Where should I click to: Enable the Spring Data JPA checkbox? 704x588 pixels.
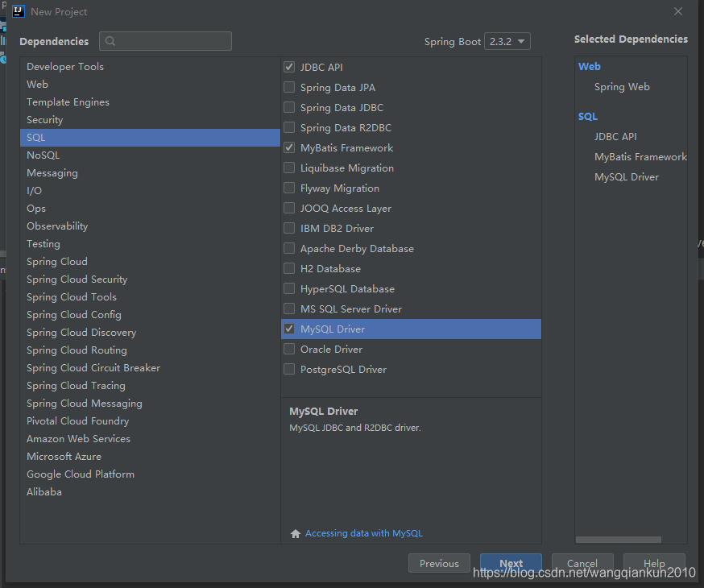pyautogui.click(x=289, y=87)
